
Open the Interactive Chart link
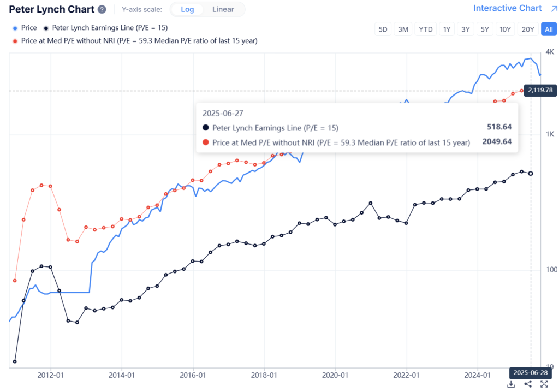point(507,8)
